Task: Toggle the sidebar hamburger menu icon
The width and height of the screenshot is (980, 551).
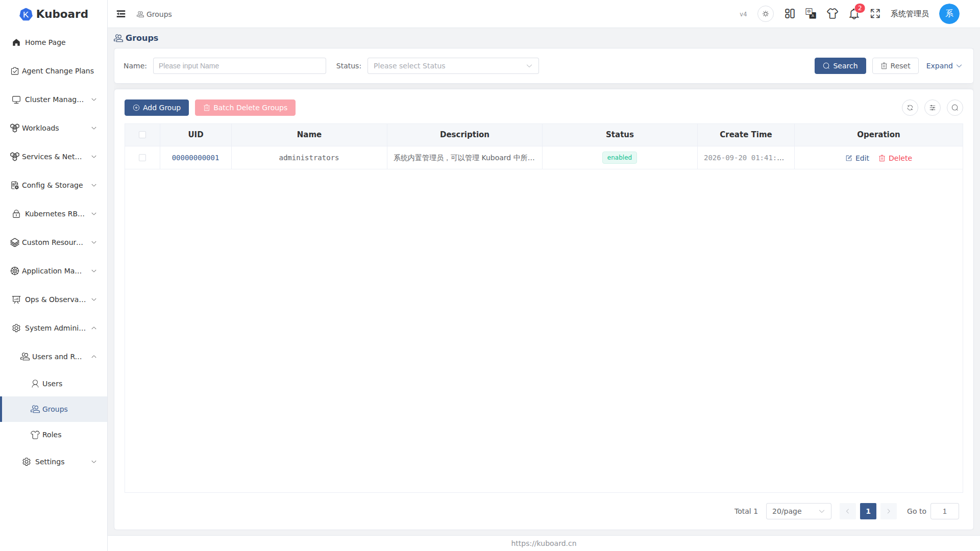Action: [121, 14]
